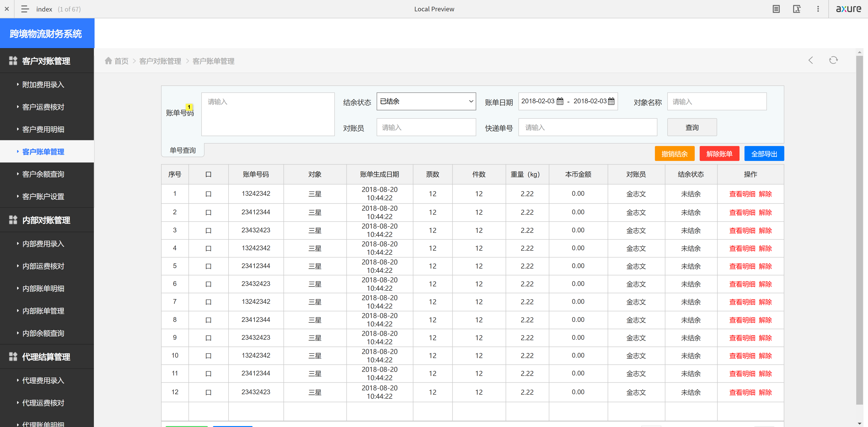Click the home icon in breadcrumb

tap(108, 61)
